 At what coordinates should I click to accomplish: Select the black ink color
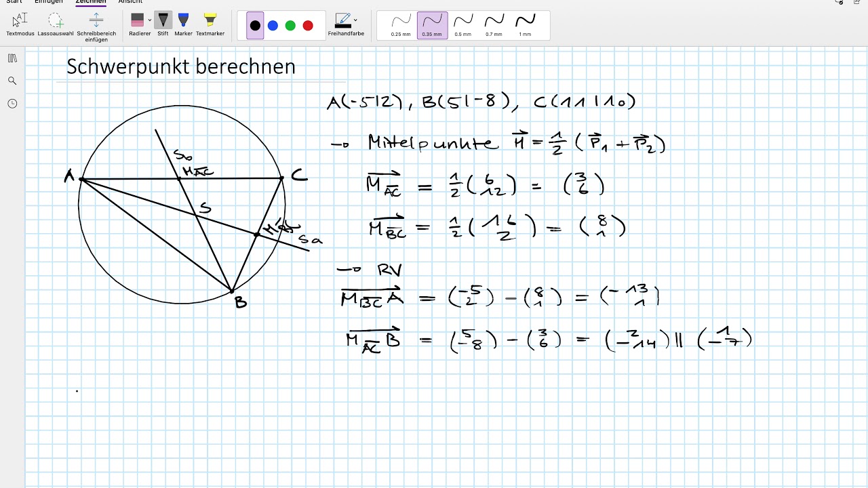255,26
